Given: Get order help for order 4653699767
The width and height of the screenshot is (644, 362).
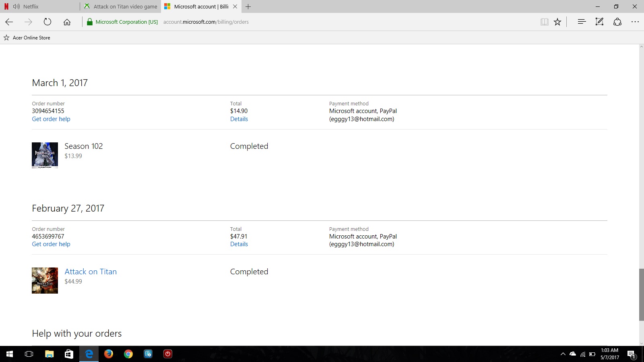Looking at the screenshot, I should [x=51, y=244].
